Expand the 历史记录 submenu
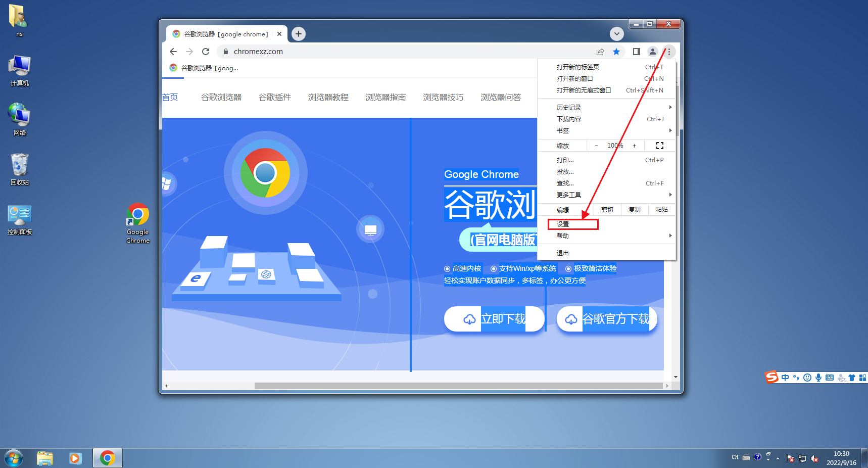This screenshot has width=868, height=468. pos(606,107)
